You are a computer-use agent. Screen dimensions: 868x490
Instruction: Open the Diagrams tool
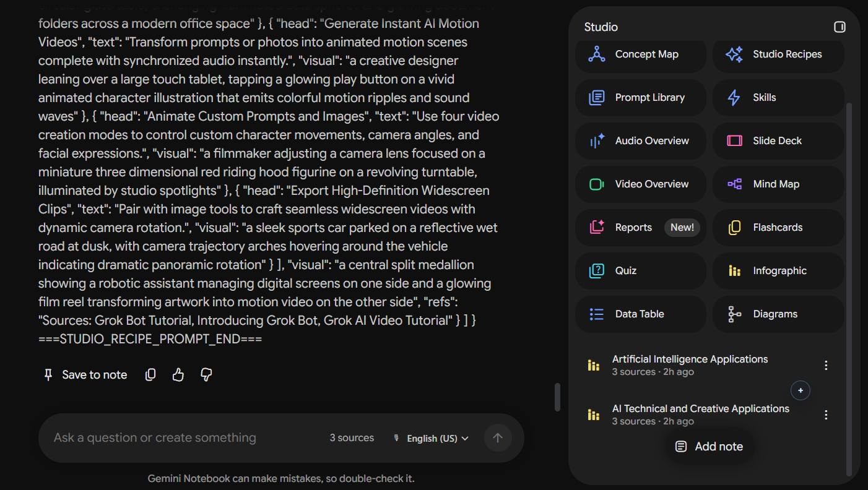coord(778,314)
